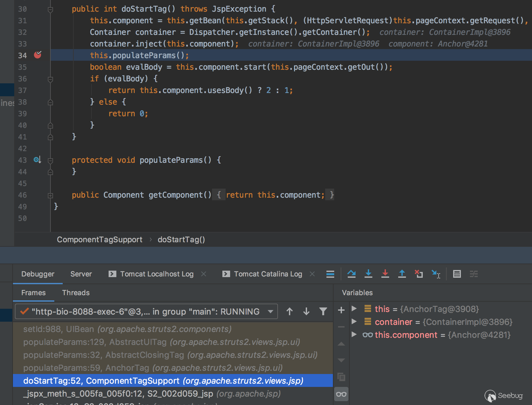The height and width of the screenshot is (405, 532).
Task: Switch to the Threads tab
Action: [x=76, y=293]
